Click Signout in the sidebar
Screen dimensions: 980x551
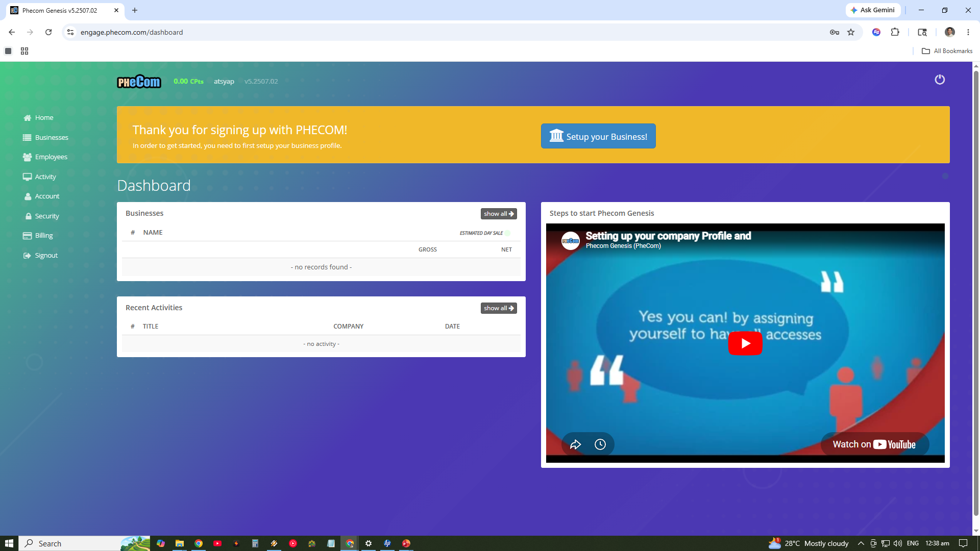pos(40,256)
